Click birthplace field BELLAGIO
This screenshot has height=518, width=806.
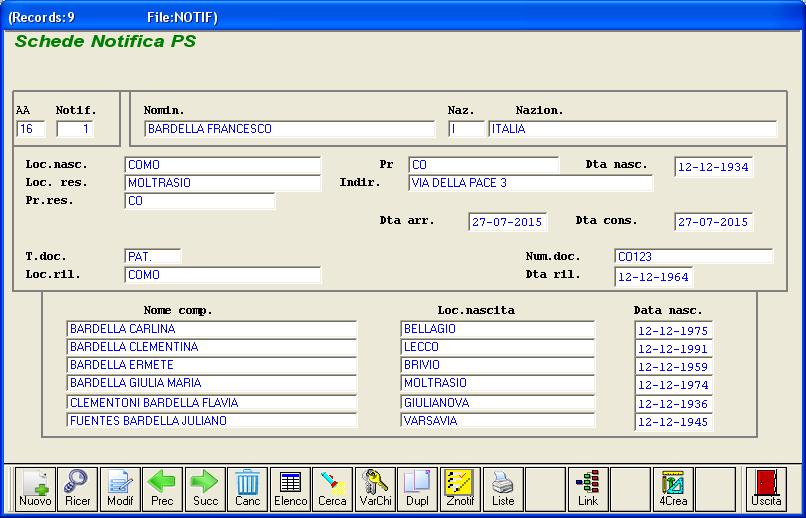coord(498,329)
